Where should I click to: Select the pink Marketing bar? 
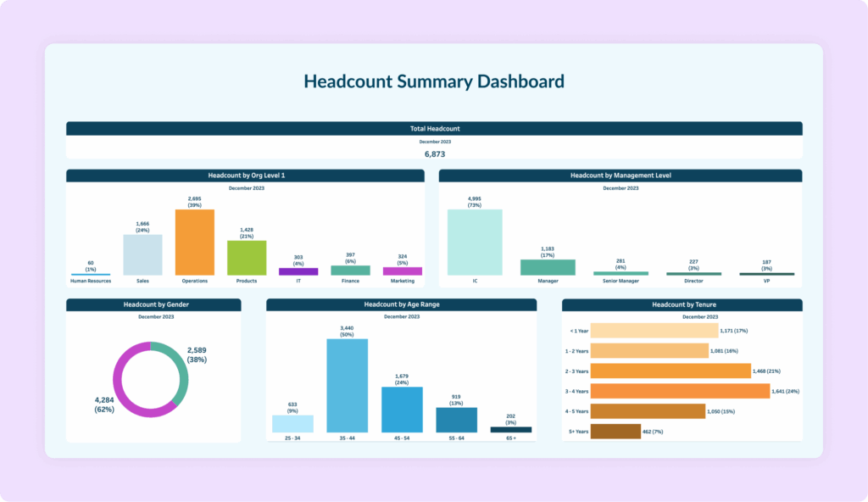pyautogui.click(x=402, y=271)
